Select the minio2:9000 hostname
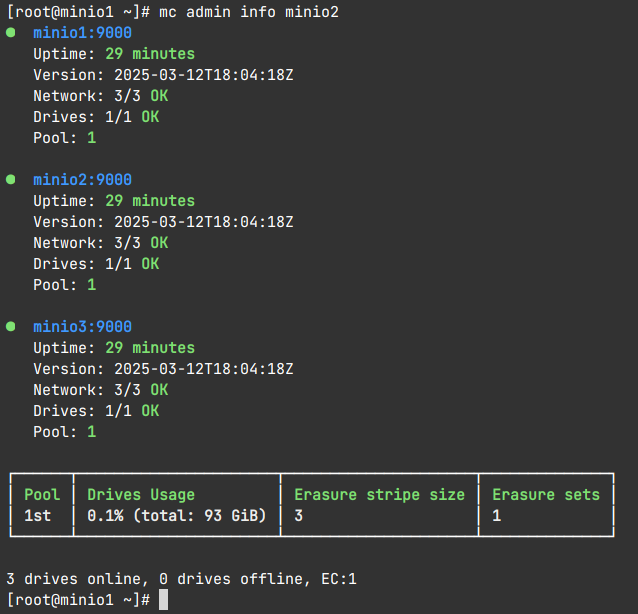The width and height of the screenshot is (638, 614). [x=82, y=180]
